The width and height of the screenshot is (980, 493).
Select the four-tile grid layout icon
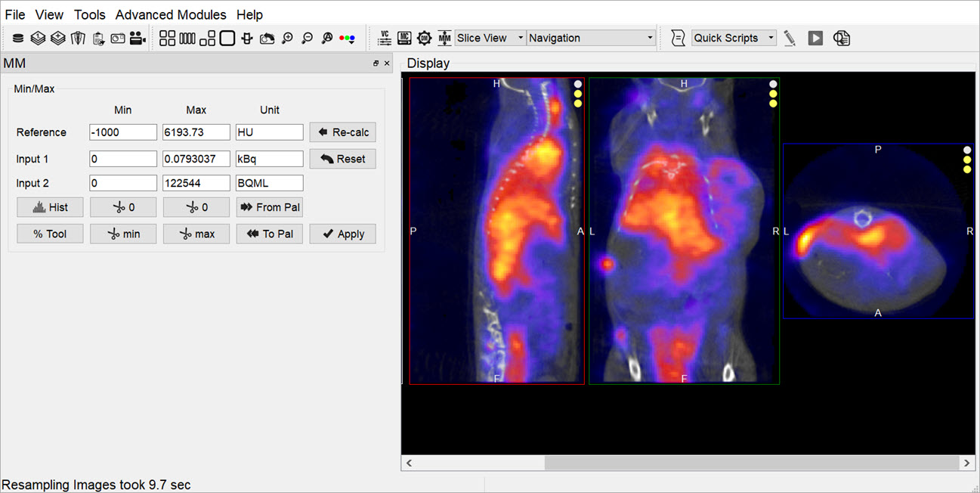(167, 38)
